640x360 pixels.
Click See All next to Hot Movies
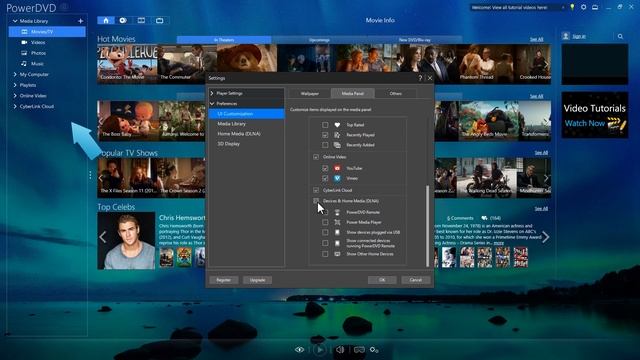536,40
